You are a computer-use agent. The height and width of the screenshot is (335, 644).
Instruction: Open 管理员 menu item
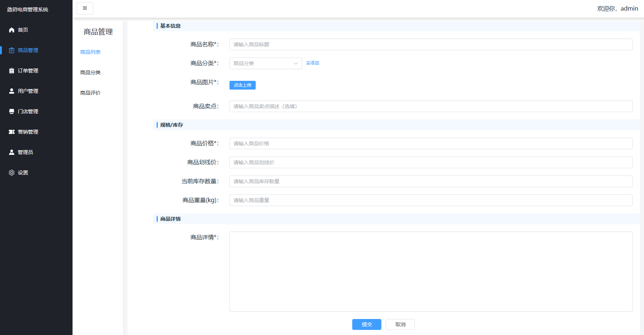[25, 152]
